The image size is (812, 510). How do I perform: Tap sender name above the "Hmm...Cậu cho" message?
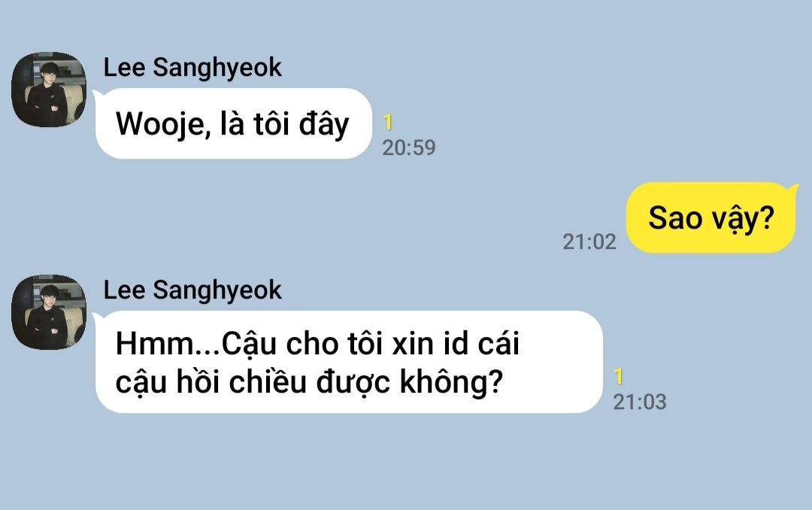(x=192, y=290)
